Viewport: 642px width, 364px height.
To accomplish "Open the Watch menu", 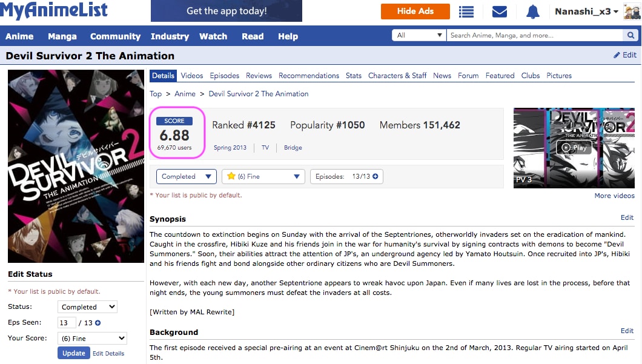I will pyautogui.click(x=213, y=36).
